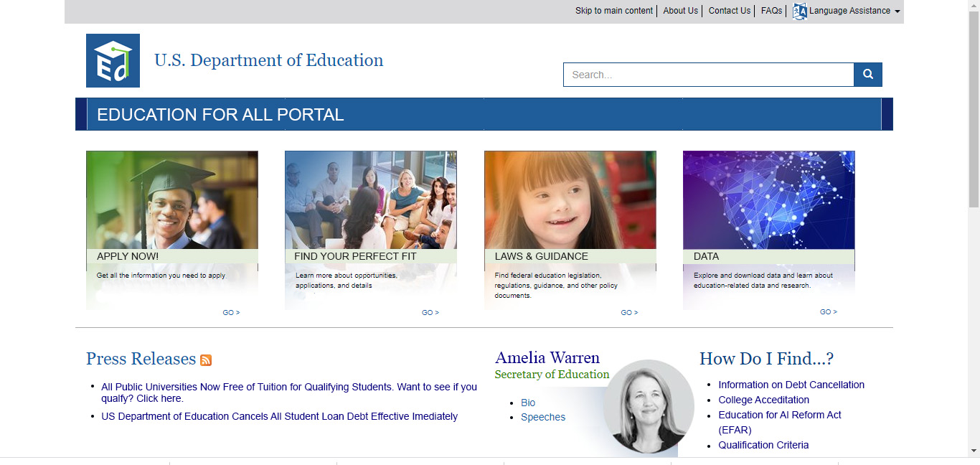Open Laws & Guidance child image
Image resolution: width=980 pixels, height=465 pixels.
click(x=570, y=199)
